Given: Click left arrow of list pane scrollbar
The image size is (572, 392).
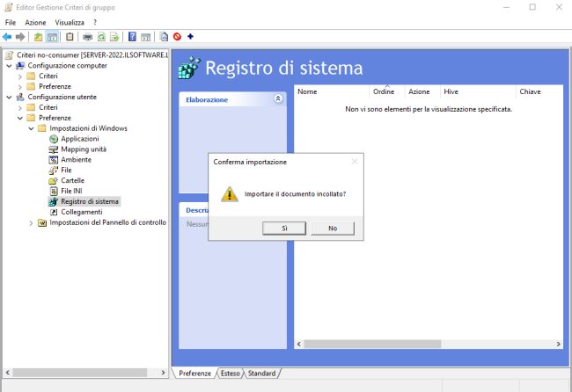Looking at the screenshot, I should tap(299, 344).
